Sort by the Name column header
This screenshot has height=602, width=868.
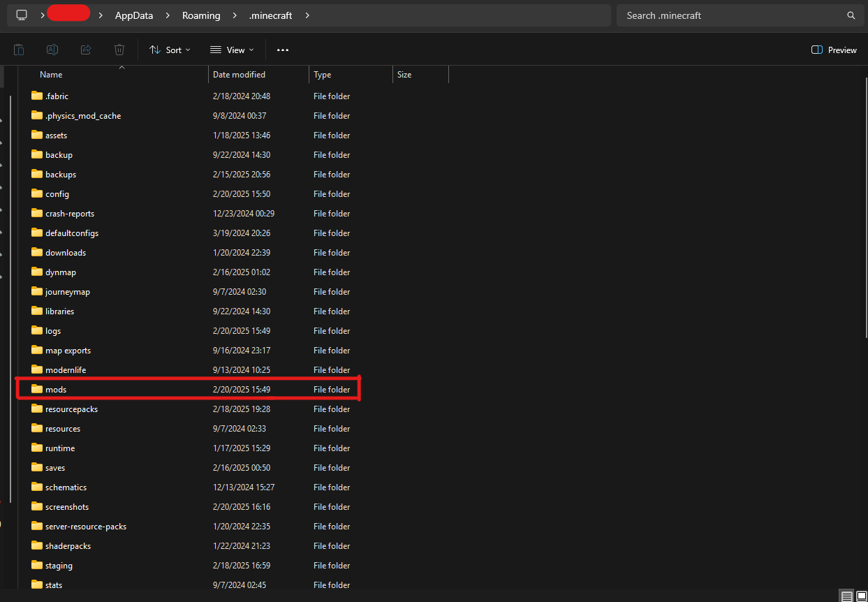click(x=51, y=75)
